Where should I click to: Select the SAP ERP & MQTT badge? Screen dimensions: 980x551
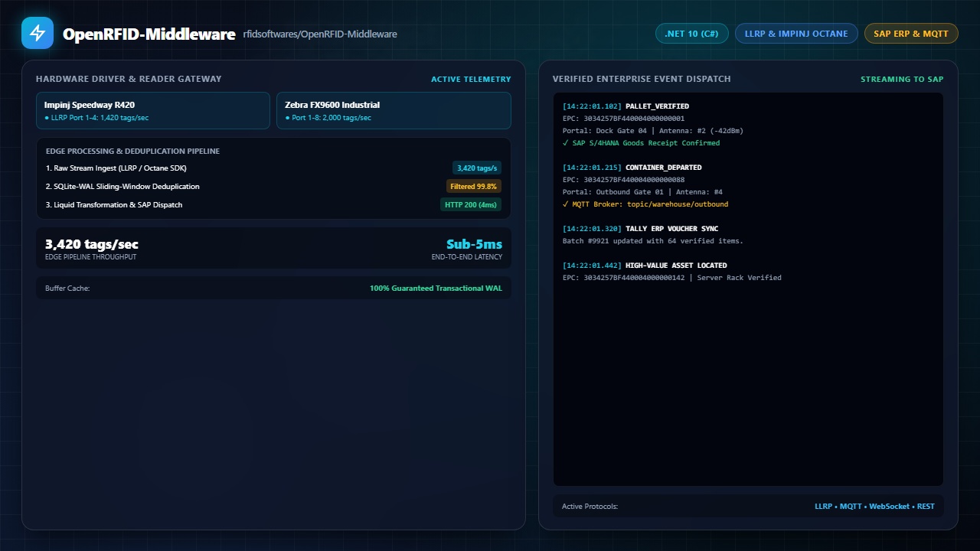[x=911, y=34]
